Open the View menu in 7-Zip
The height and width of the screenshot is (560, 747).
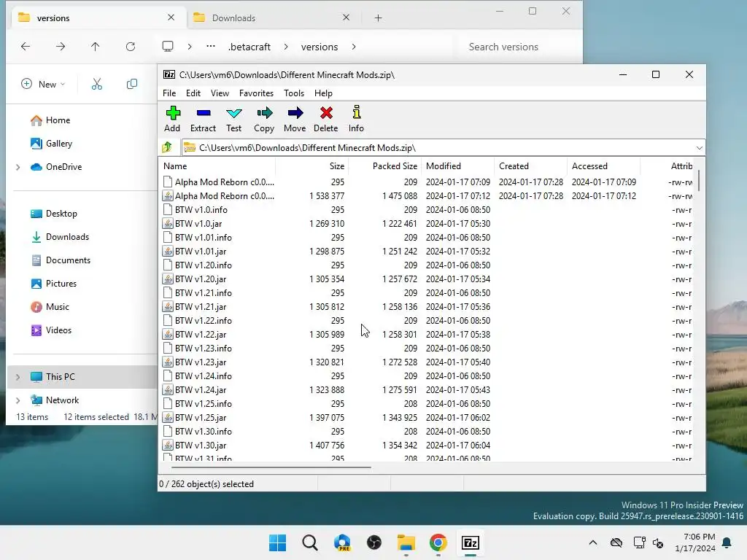point(220,93)
